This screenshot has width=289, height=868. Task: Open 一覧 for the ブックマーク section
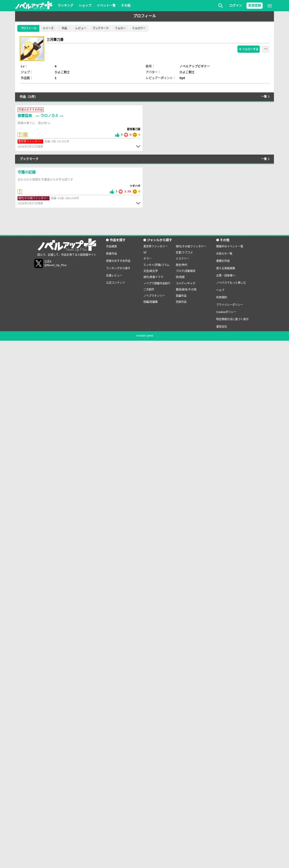point(265,159)
